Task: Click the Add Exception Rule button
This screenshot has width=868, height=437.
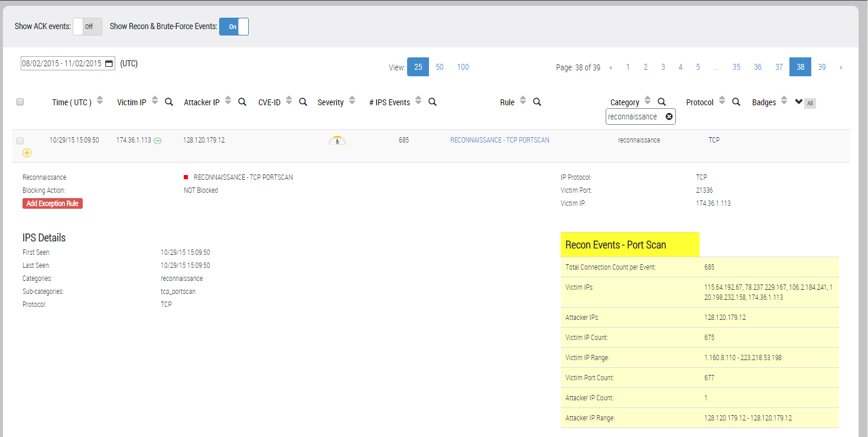Action: pyautogui.click(x=53, y=203)
